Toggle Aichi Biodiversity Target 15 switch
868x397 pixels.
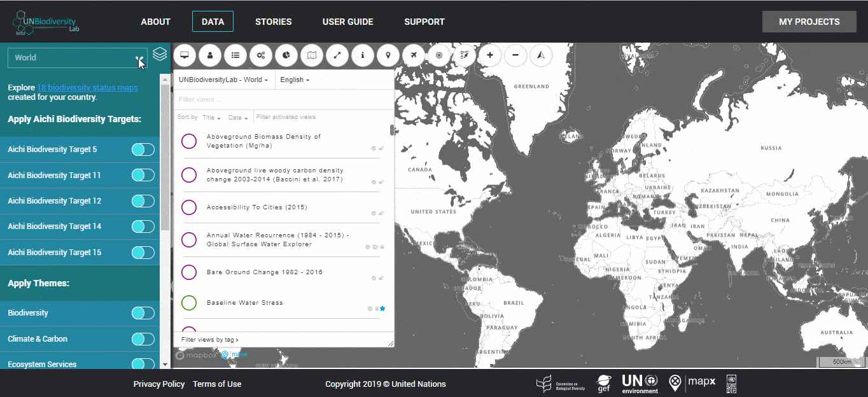point(143,252)
